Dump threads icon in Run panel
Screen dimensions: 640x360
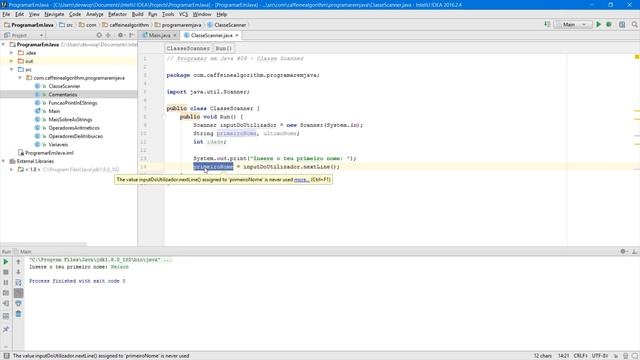coord(6,293)
